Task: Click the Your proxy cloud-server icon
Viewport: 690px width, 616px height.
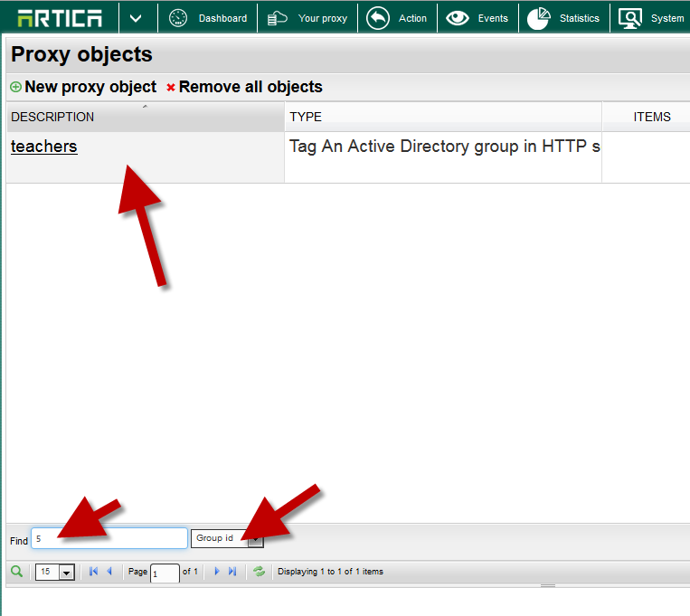Action: click(x=278, y=18)
